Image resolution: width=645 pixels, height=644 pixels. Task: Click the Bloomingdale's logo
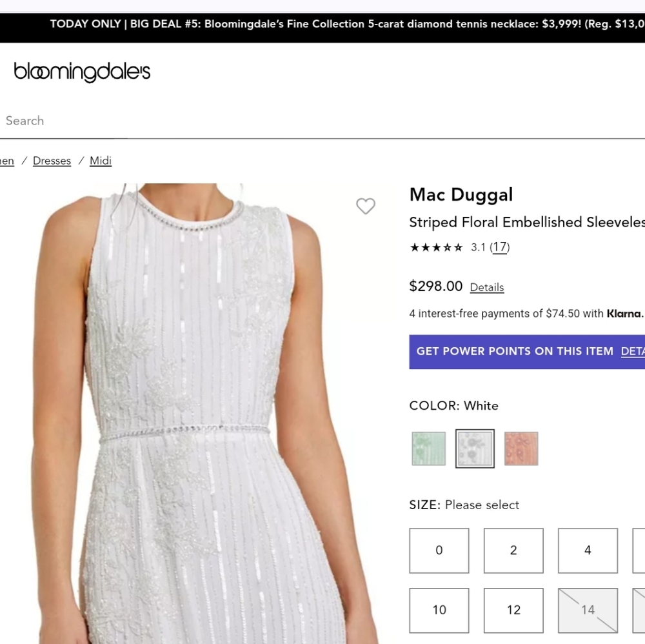(x=82, y=72)
